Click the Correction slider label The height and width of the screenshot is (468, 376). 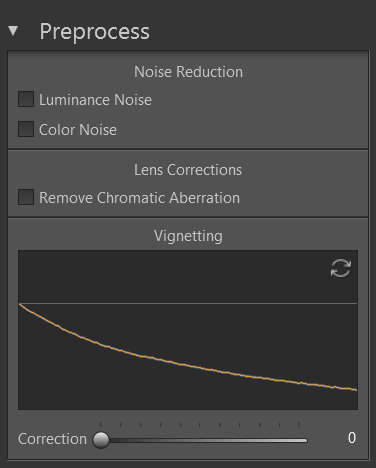coord(52,439)
